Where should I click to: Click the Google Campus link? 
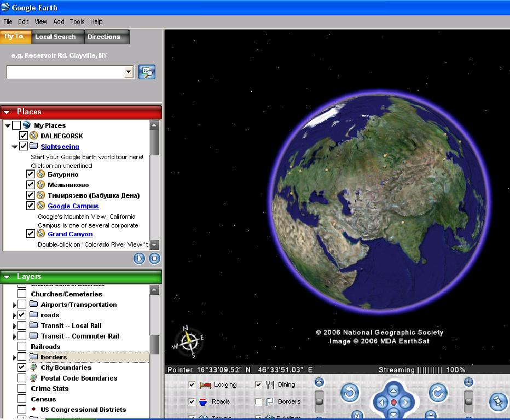(x=73, y=206)
